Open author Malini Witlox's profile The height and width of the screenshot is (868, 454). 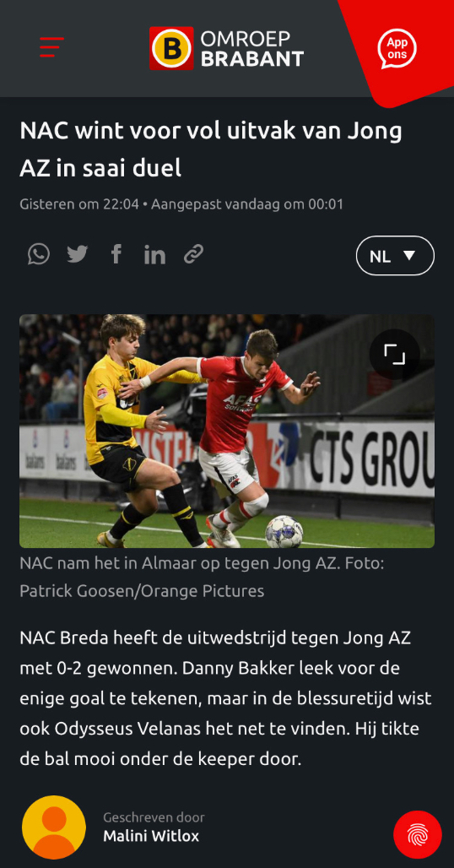point(151,836)
